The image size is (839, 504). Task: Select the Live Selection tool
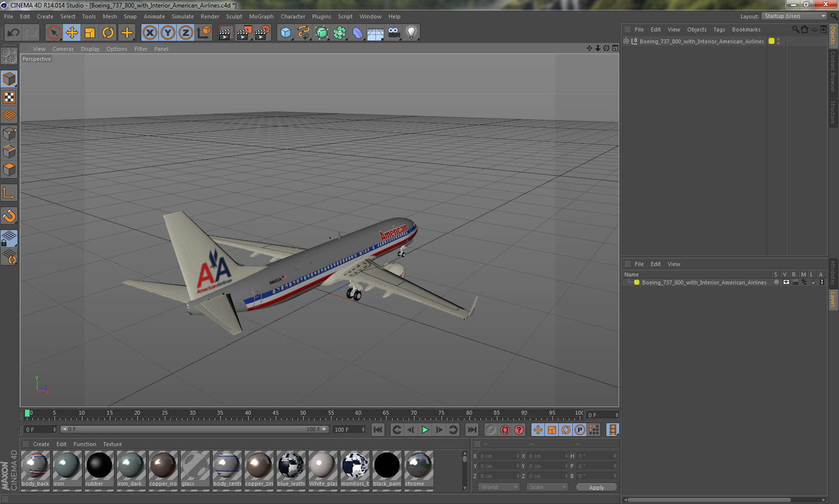(53, 33)
